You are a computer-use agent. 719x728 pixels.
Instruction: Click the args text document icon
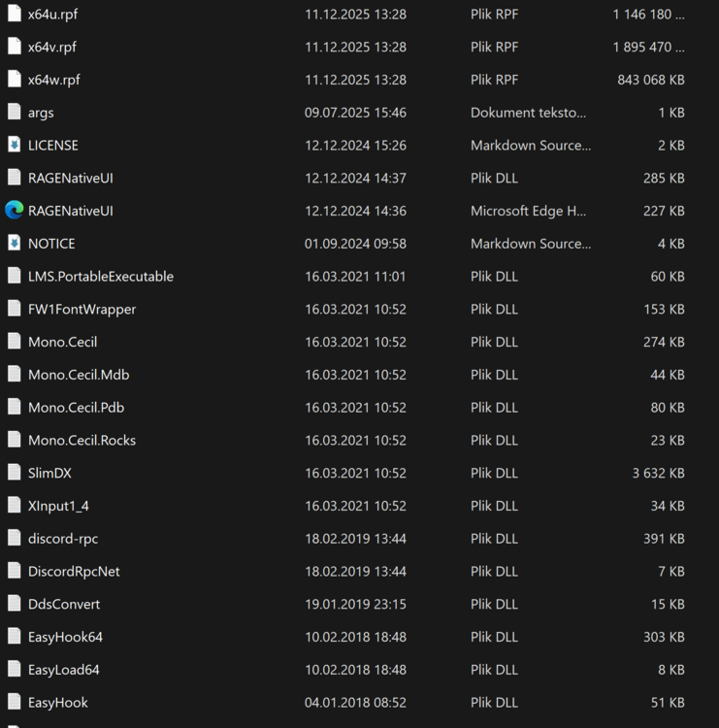pos(15,112)
